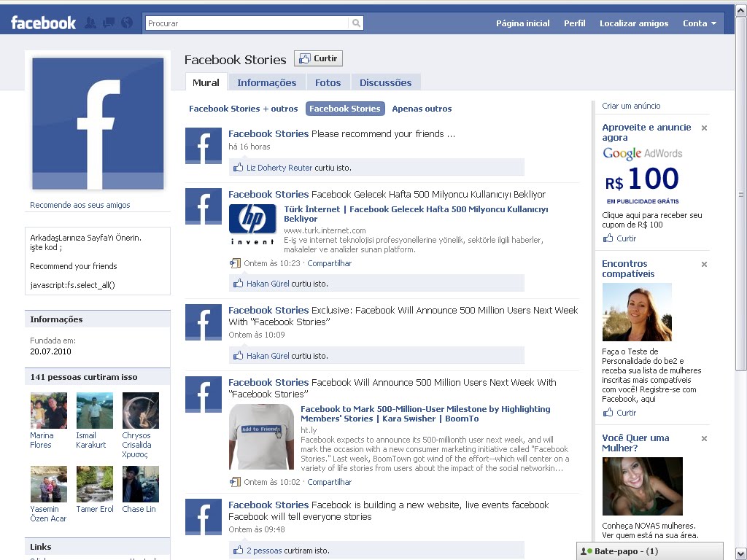Screen dimensions: 747x560
Task: Click like thumb icon in Türk İnternet post's like bar
Action: (x=239, y=284)
